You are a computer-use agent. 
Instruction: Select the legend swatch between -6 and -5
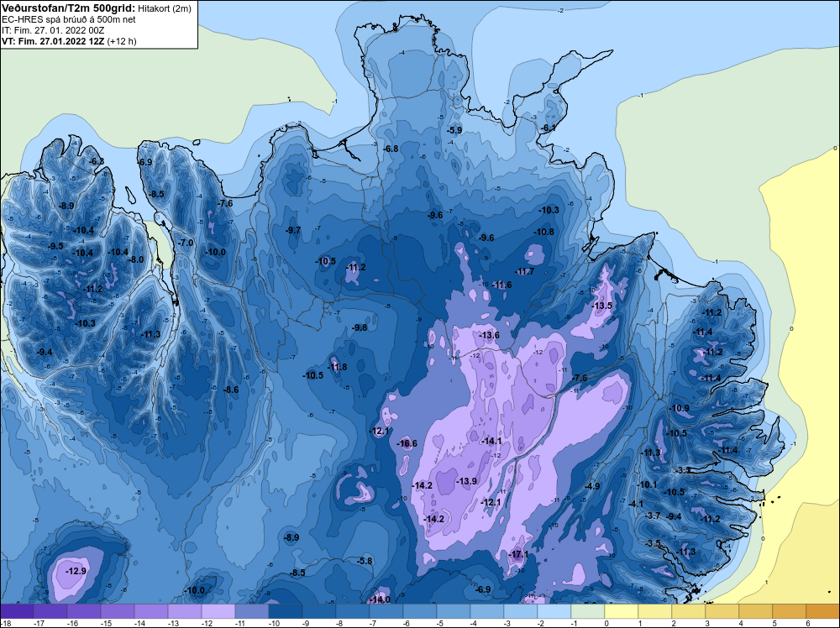(x=420, y=611)
